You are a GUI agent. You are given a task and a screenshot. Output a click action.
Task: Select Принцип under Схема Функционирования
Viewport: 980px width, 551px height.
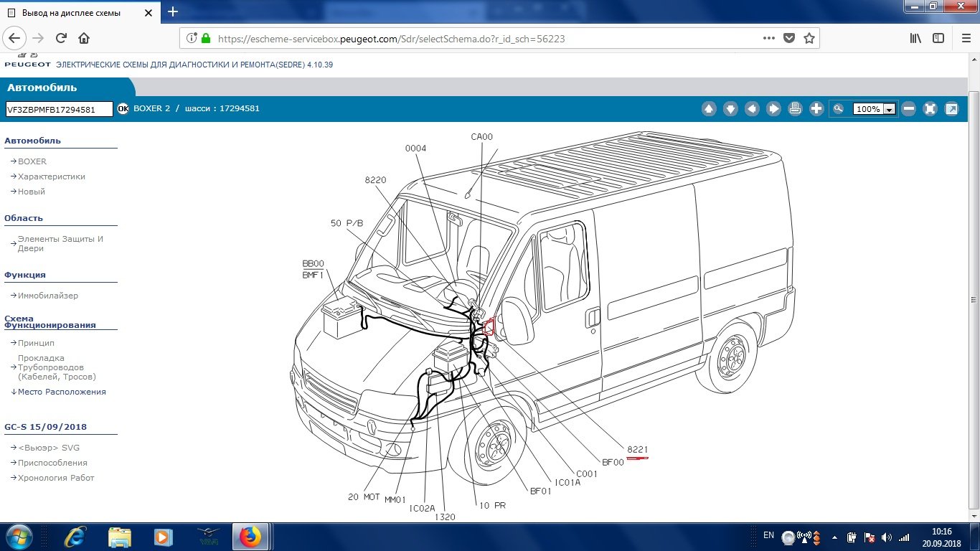point(36,343)
